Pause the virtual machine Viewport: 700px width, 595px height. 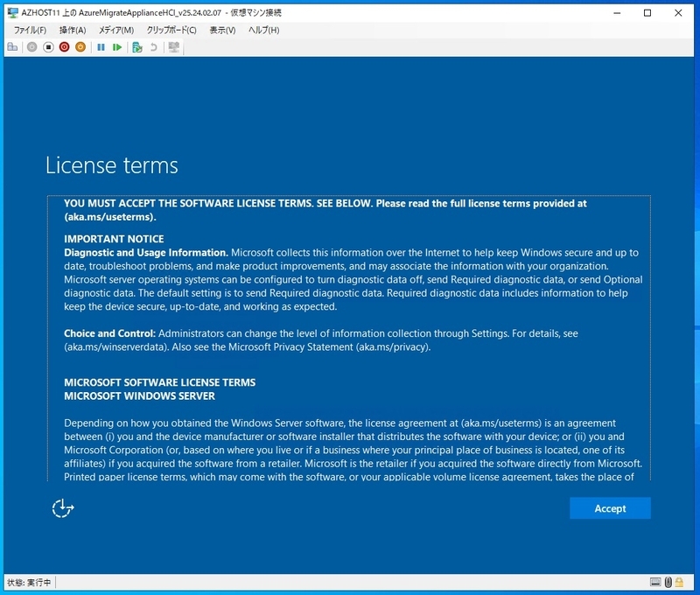pyautogui.click(x=101, y=47)
